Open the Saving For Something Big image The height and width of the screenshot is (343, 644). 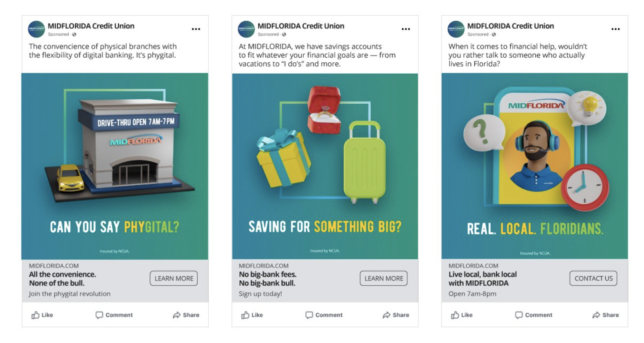(x=325, y=166)
